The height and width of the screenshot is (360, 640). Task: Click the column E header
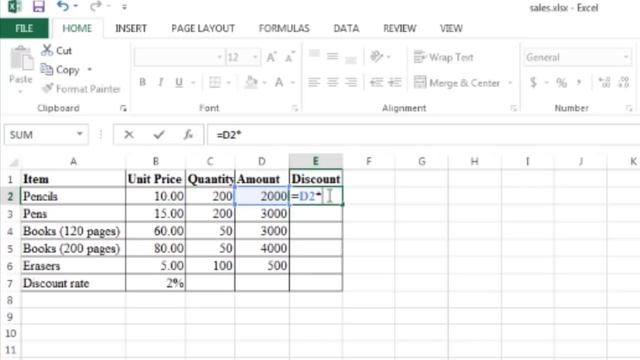(x=316, y=161)
